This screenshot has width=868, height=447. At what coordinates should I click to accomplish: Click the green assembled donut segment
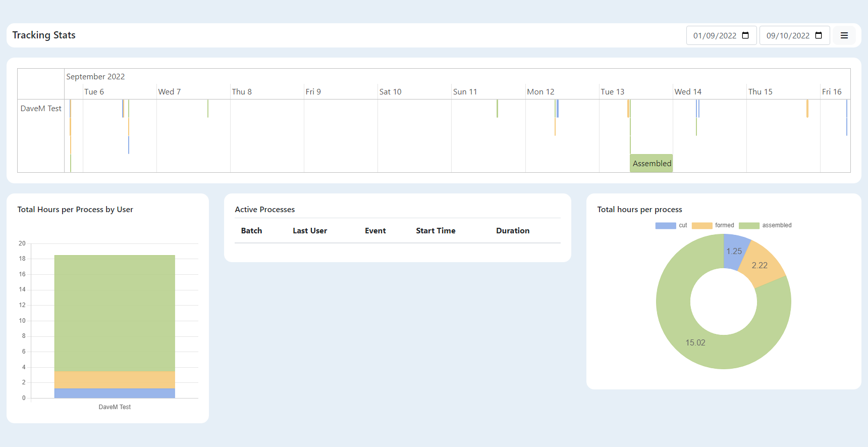695,342
